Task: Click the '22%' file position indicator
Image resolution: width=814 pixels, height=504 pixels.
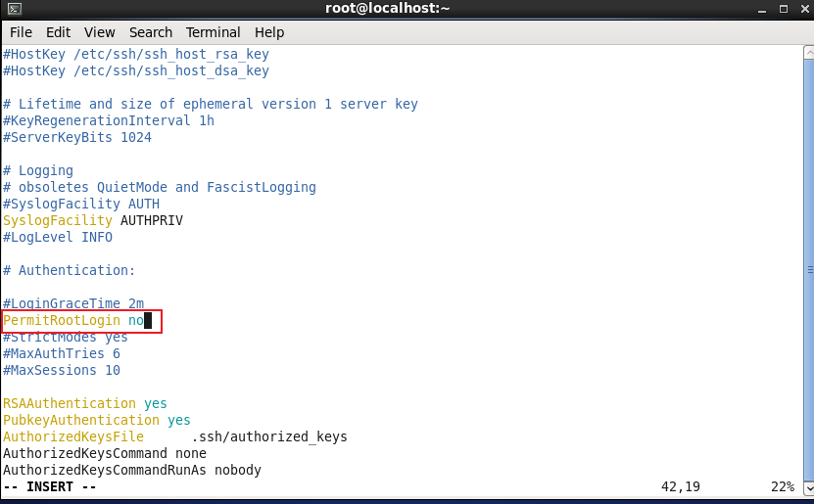Action: tap(783, 487)
